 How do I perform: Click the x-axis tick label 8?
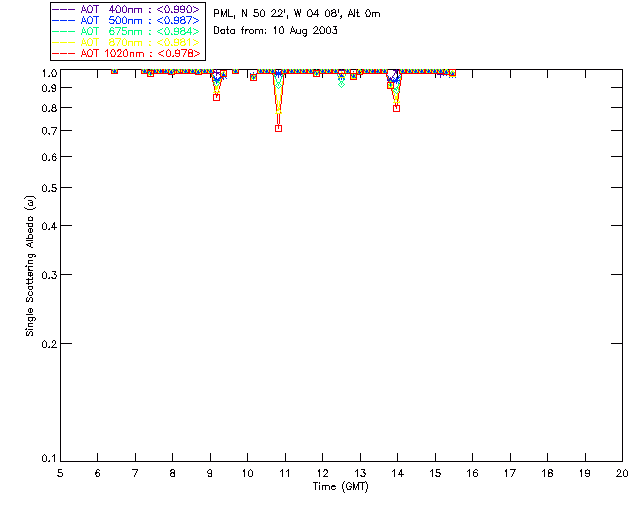(x=173, y=473)
